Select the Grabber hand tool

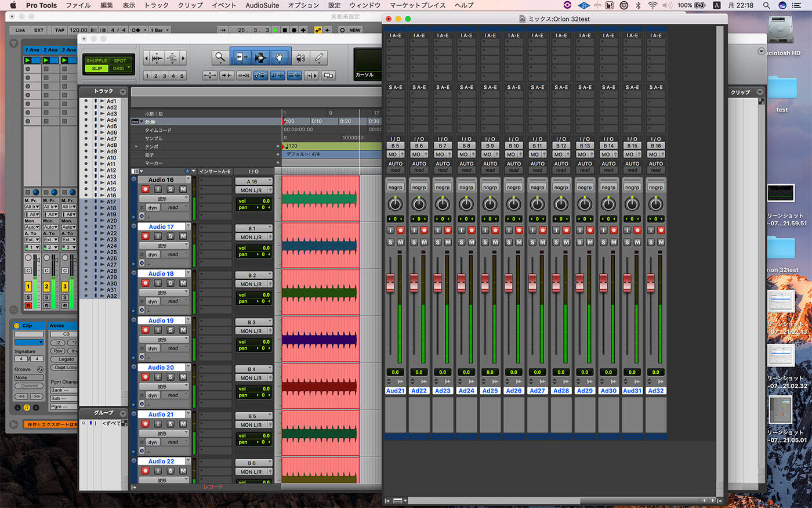[x=279, y=57]
